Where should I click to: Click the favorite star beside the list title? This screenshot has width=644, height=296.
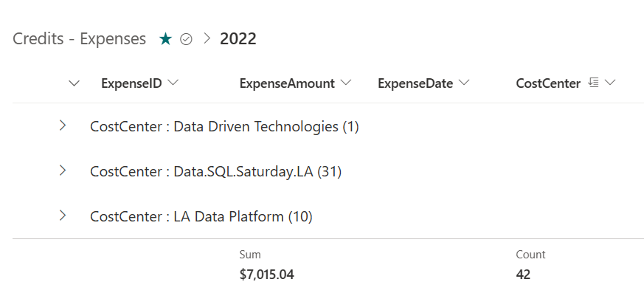[166, 40]
